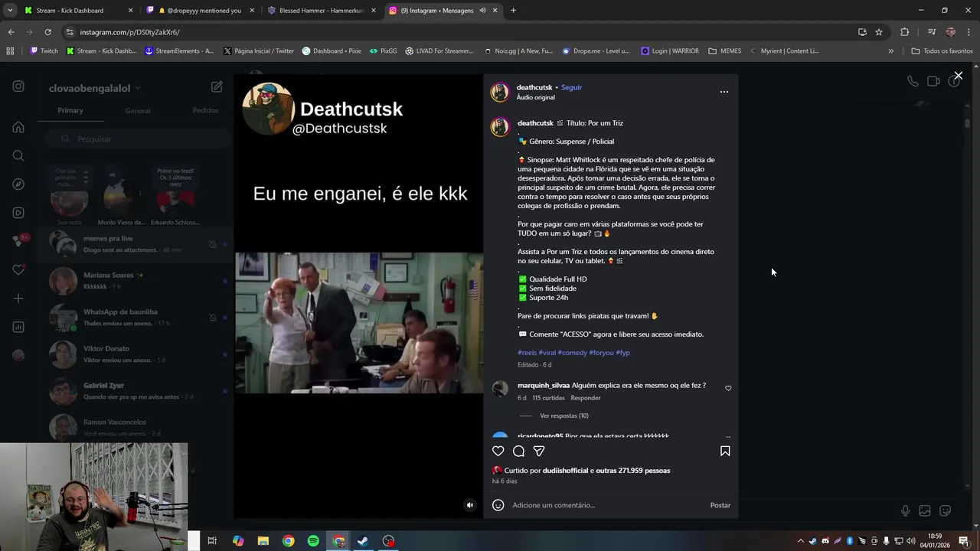Open Instagram Search in sidebar
This screenshot has height=551, width=980.
(18, 156)
